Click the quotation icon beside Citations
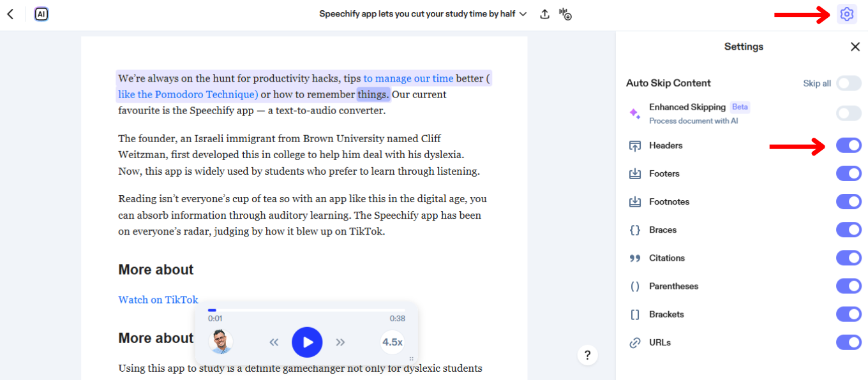The width and height of the screenshot is (868, 380). 634,258
